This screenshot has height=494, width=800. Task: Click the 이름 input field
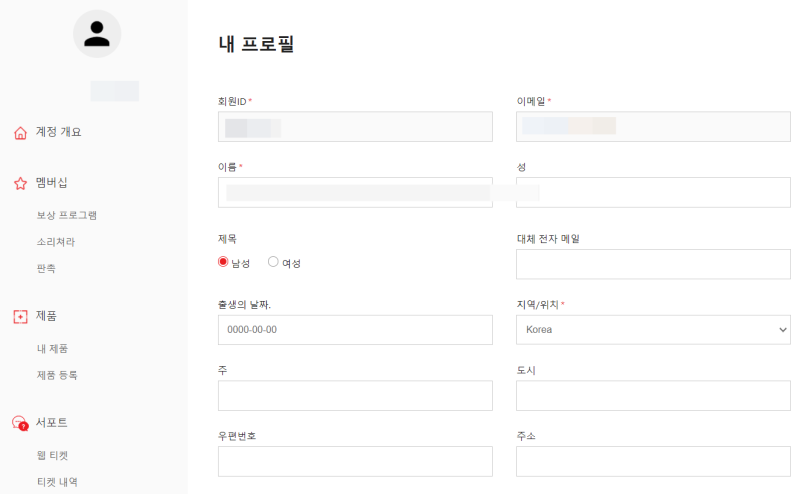355,192
